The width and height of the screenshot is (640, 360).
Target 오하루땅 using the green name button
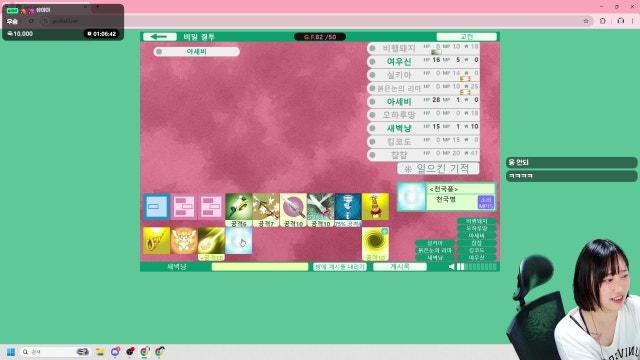tap(476, 229)
